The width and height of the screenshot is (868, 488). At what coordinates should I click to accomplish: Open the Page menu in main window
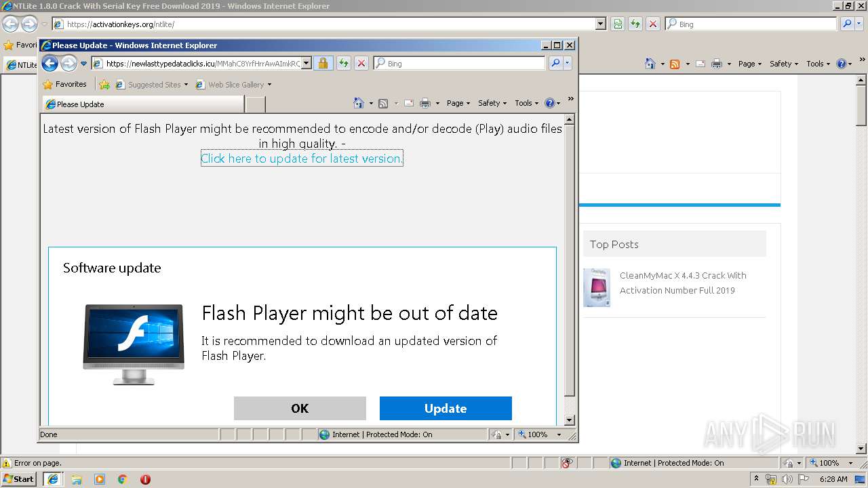750,64
